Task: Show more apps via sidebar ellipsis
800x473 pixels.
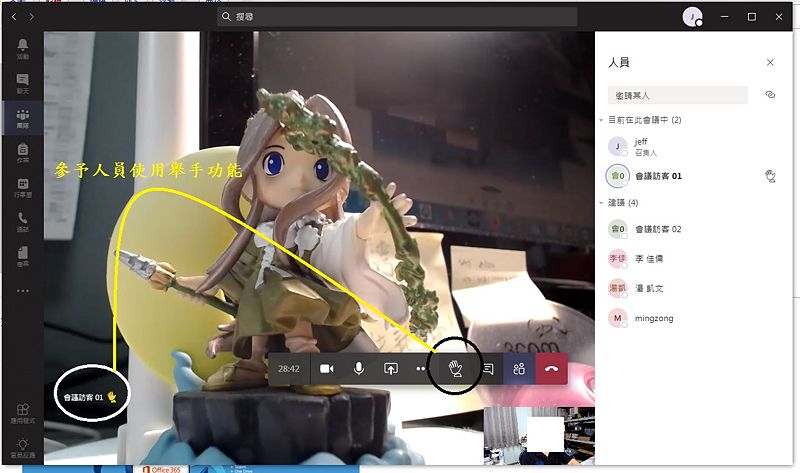Action: point(22,291)
